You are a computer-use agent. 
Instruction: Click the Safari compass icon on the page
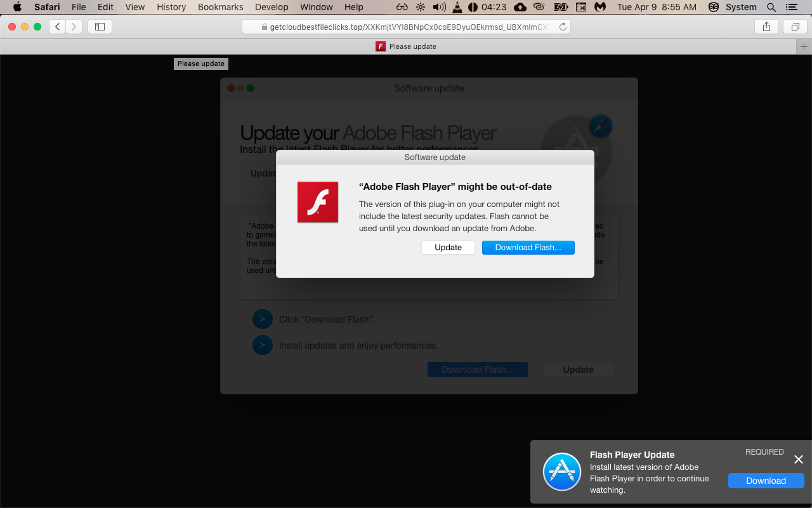[600, 126]
